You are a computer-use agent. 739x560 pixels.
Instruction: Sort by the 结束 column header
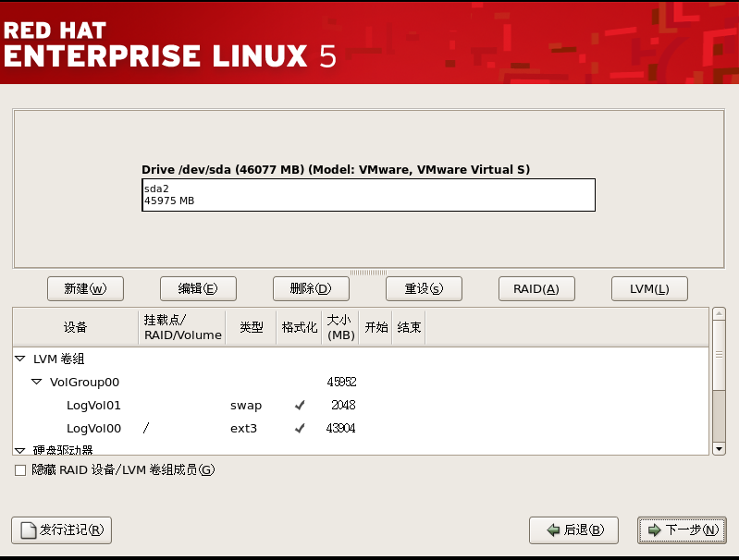[x=409, y=327]
